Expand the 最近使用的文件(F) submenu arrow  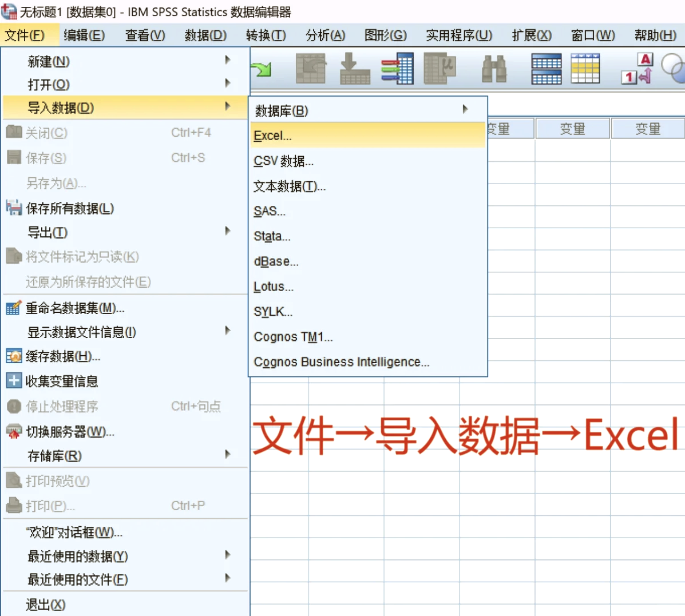click(x=227, y=578)
